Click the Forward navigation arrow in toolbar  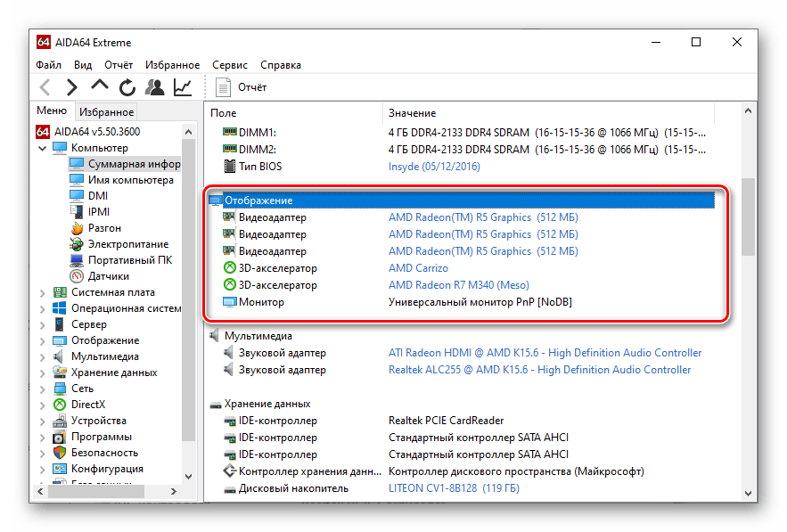pos(72,87)
